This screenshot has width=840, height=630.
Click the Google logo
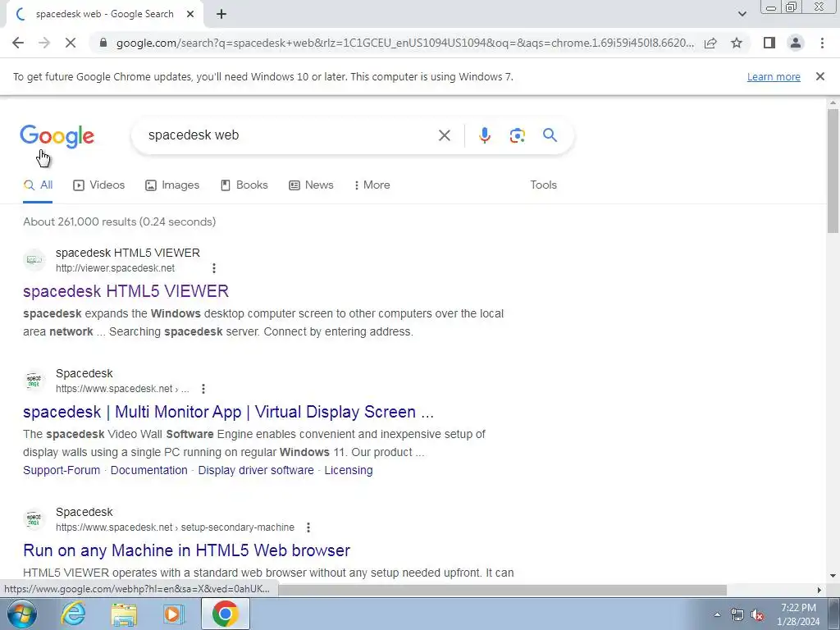click(57, 136)
